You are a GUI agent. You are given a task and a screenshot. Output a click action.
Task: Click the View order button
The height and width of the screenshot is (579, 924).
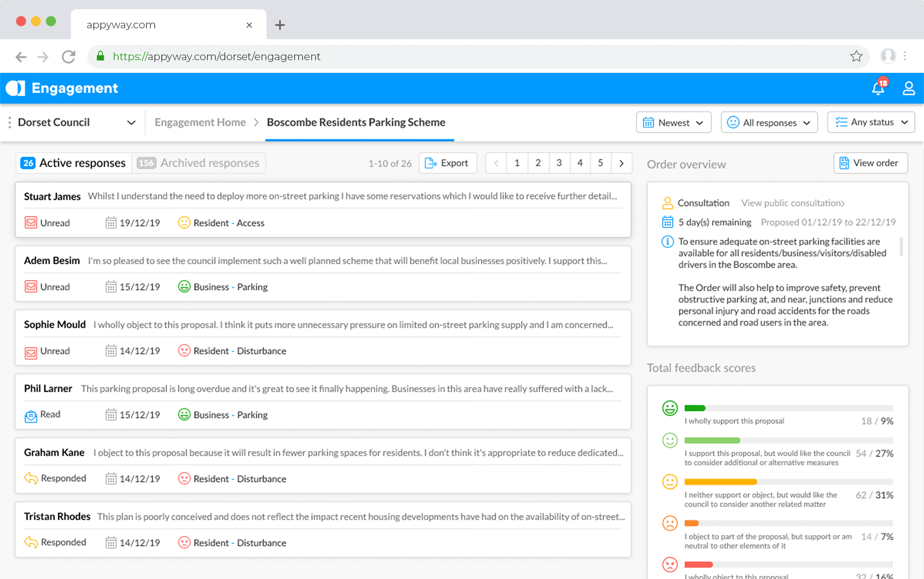coord(870,163)
